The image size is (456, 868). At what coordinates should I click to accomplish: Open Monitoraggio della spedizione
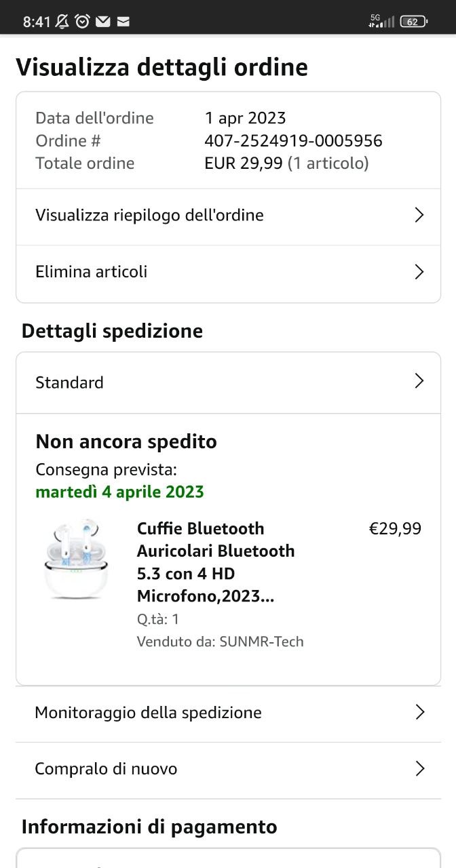[x=148, y=713]
